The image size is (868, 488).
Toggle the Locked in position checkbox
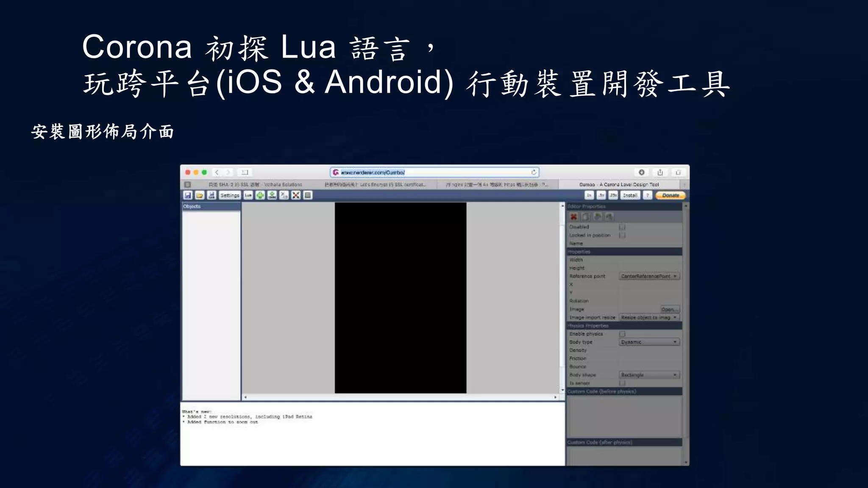622,235
